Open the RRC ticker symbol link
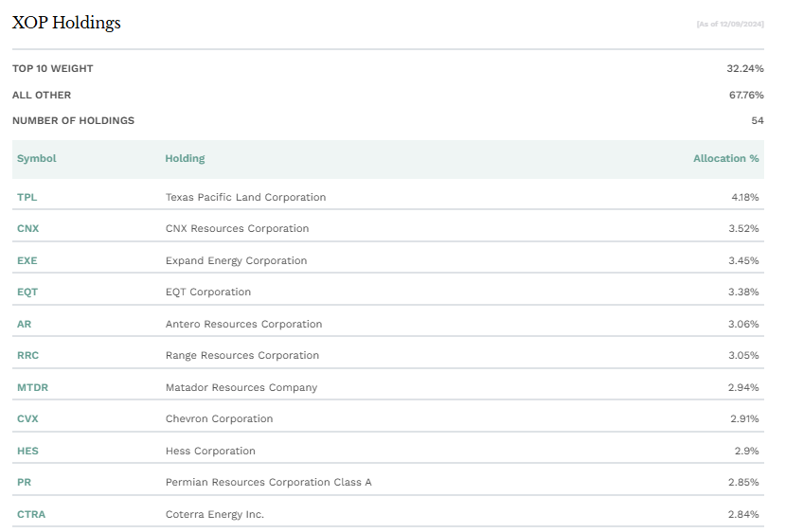Image resolution: width=785 pixels, height=532 pixels. pos(28,355)
